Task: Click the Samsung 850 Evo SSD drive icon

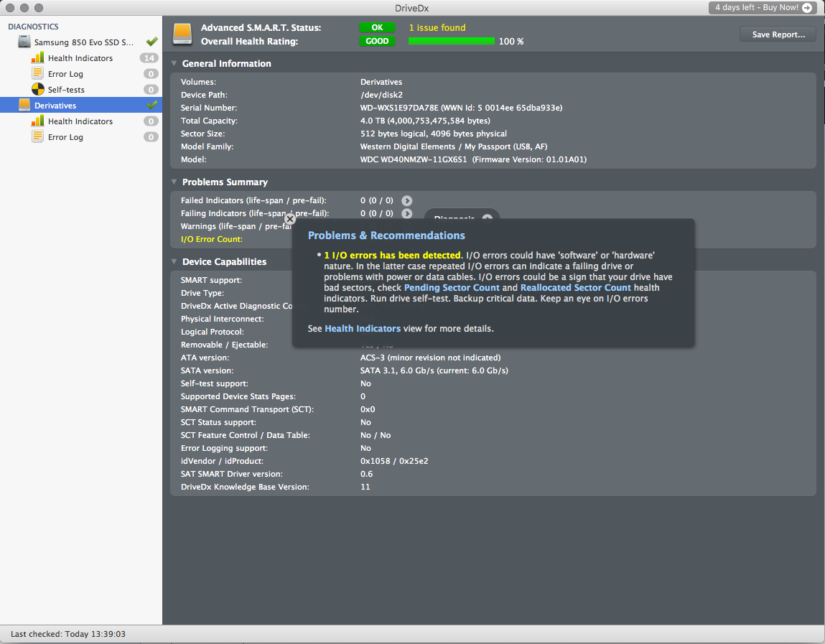Action: (x=24, y=42)
